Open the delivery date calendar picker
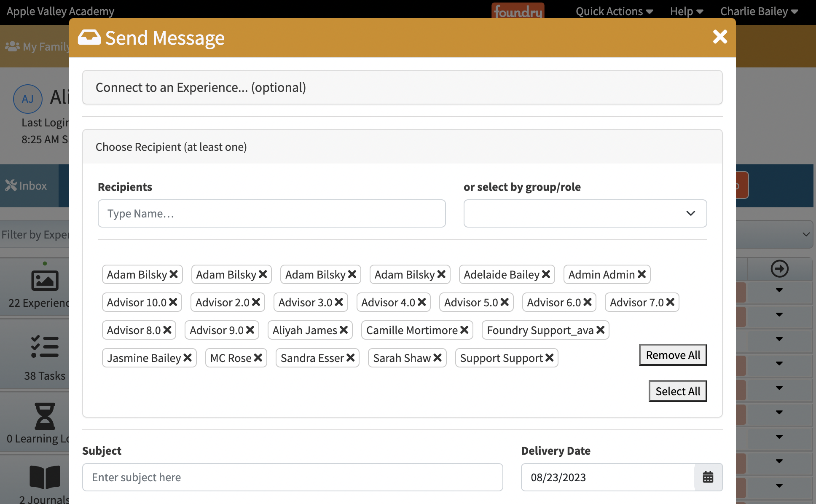This screenshot has width=816, height=504. click(708, 477)
